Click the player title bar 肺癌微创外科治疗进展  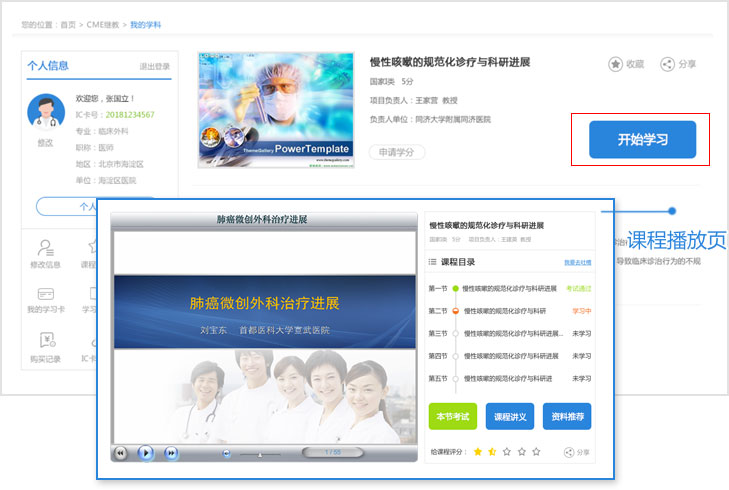click(262, 219)
